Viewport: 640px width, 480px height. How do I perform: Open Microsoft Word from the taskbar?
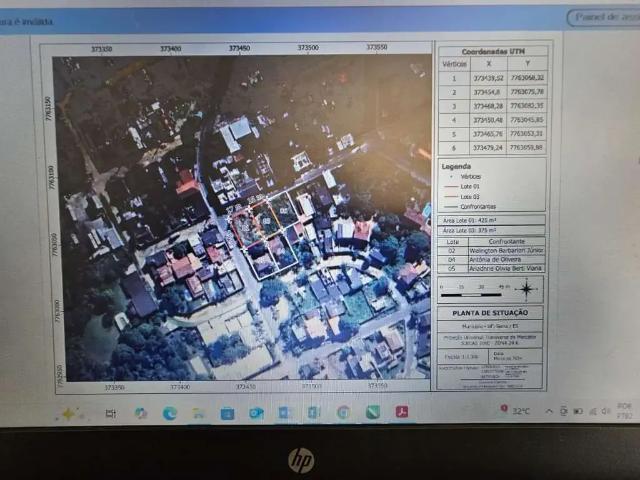tap(285, 413)
